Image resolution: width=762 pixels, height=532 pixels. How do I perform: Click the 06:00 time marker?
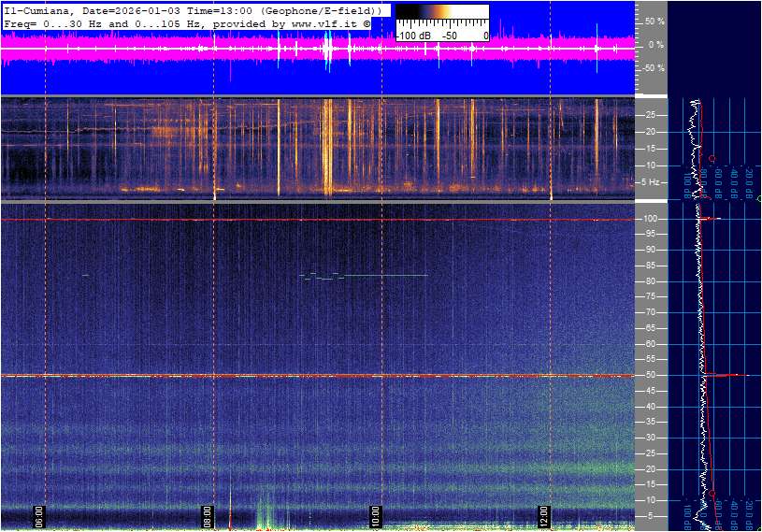[x=39, y=515]
